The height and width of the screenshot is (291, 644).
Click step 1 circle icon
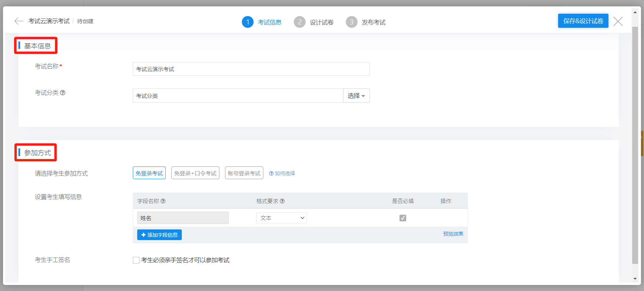click(x=248, y=22)
